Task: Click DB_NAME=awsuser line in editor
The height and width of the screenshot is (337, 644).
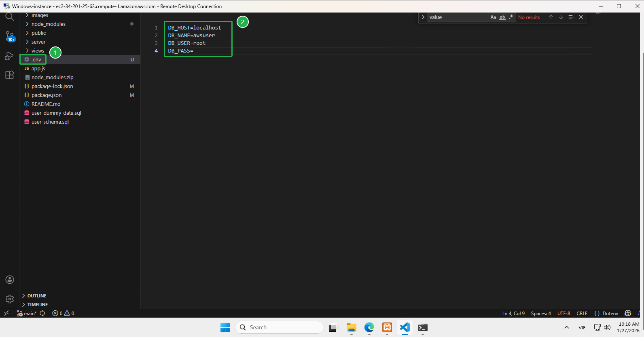Action: coord(191,35)
